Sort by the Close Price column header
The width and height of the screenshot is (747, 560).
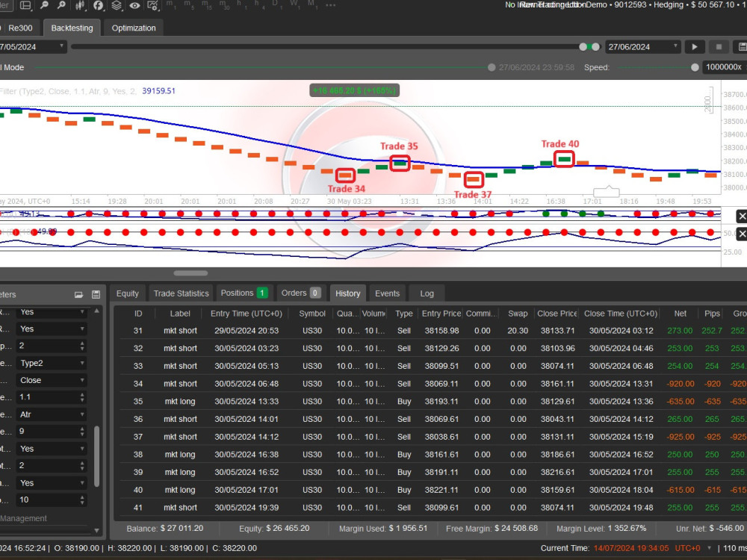point(557,314)
